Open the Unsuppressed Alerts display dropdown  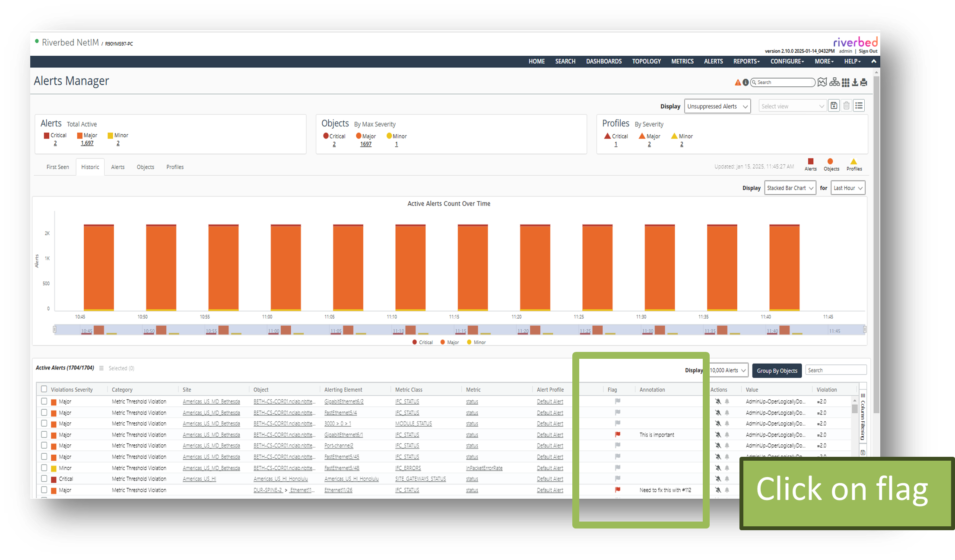click(x=717, y=106)
